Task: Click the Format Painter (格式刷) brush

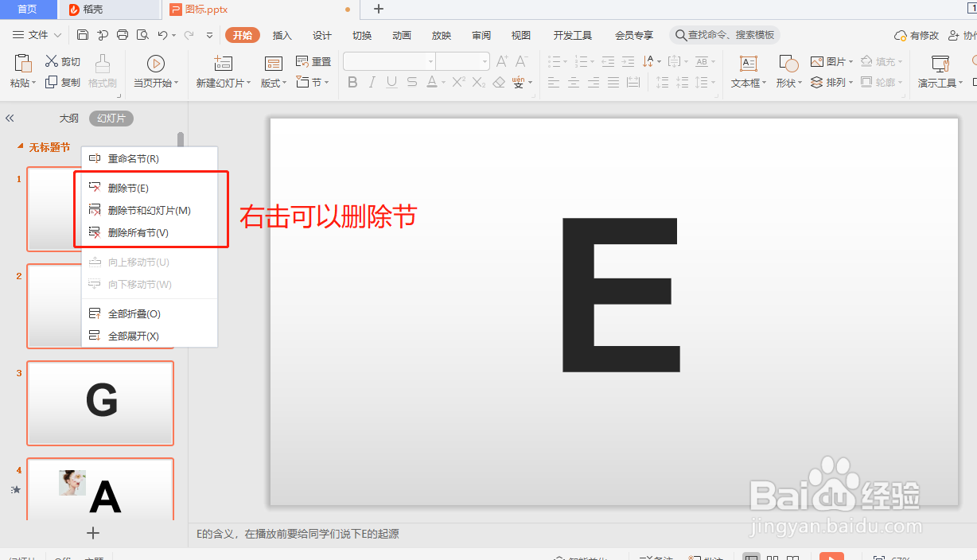Action: [103, 64]
